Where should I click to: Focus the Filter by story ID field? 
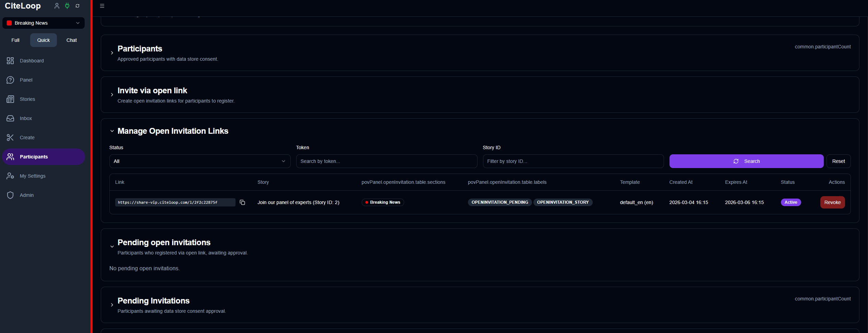click(x=573, y=161)
